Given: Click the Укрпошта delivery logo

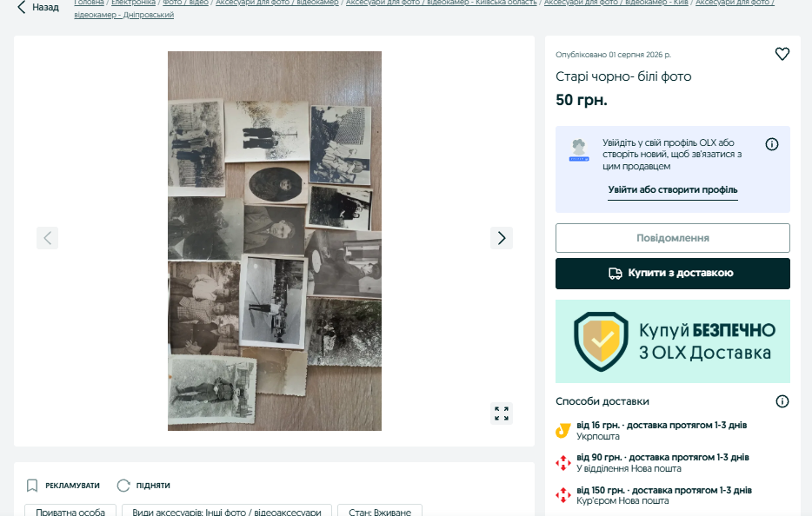Looking at the screenshot, I should click(562, 431).
